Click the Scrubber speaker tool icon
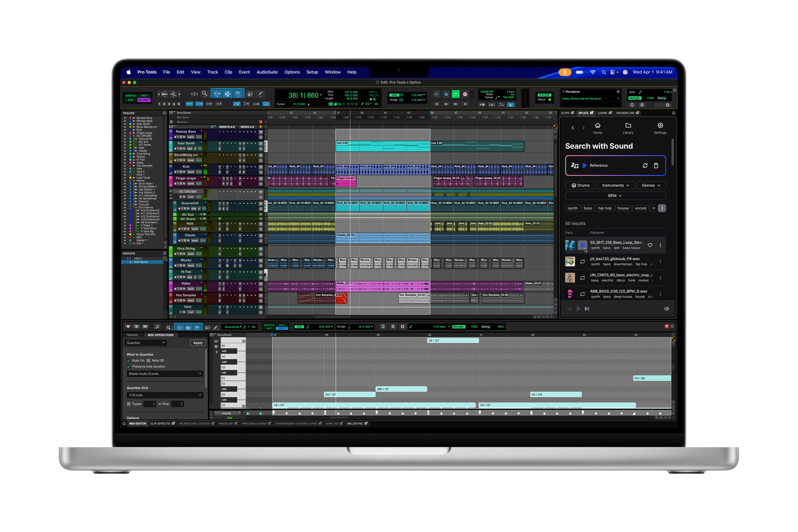The width and height of the screenshot is (798, 532). coord(250,94)
